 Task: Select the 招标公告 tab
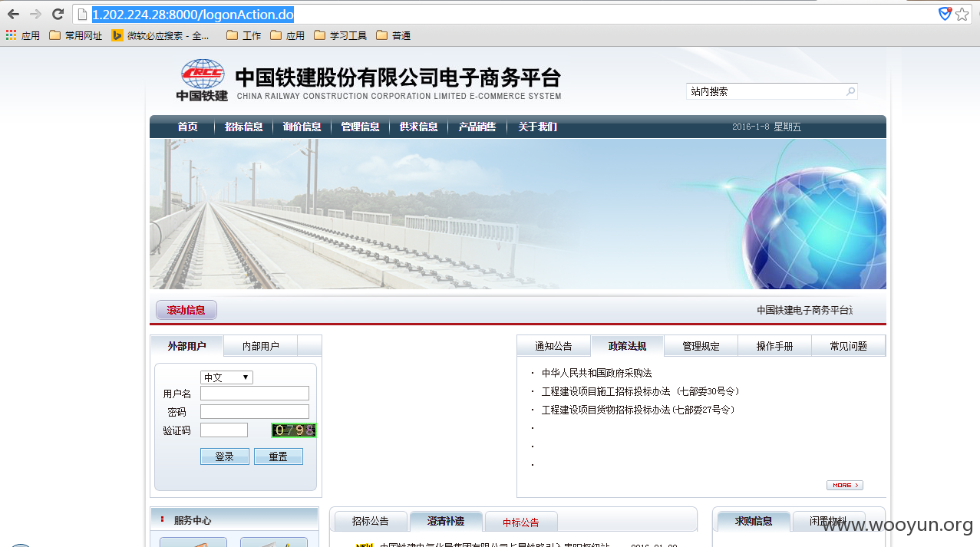(x=371, y=522)
